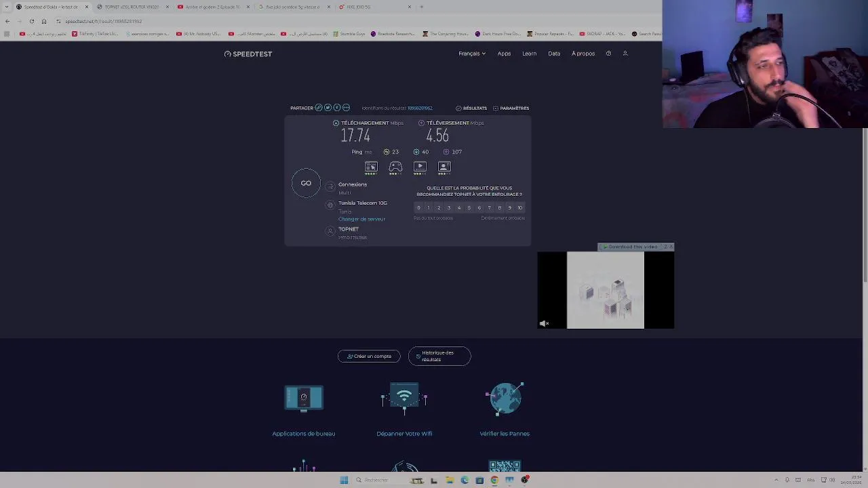Open the more share options icon
868x488 pixels.
click(346, 108)
